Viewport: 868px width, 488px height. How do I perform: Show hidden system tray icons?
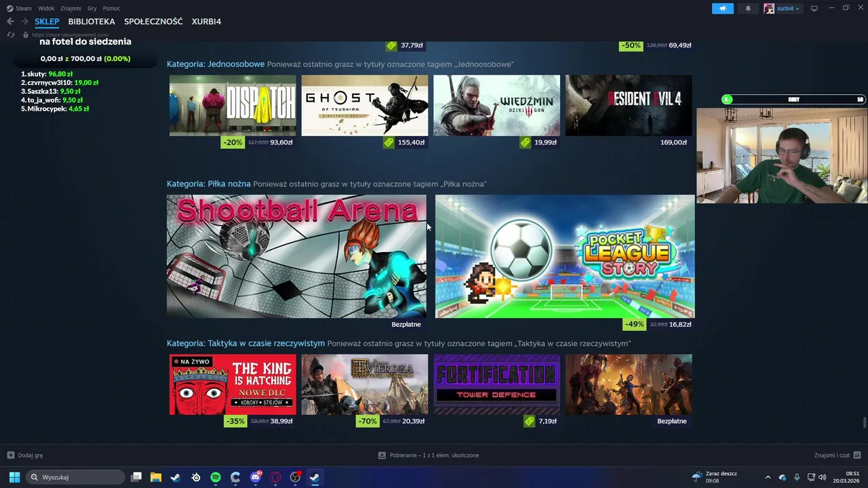[x=768, y=477]
